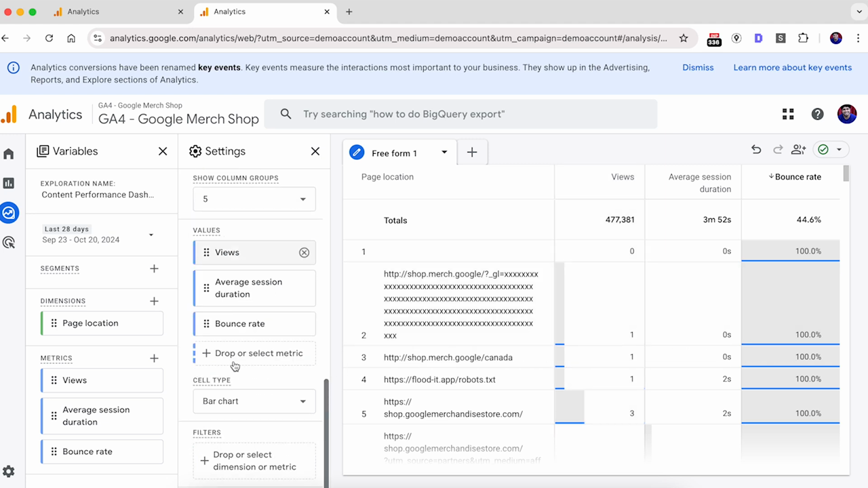The height and width of the screenshot is (488, 868).
Task: Open the Cell type Bar chart dropdown
Action: [254, 401]
